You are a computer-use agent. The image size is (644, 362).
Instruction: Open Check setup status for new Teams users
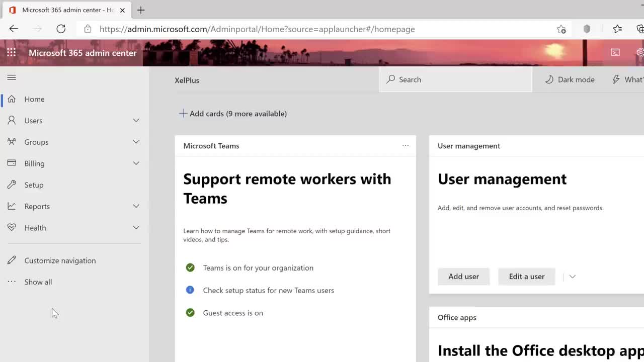point(268,290)
